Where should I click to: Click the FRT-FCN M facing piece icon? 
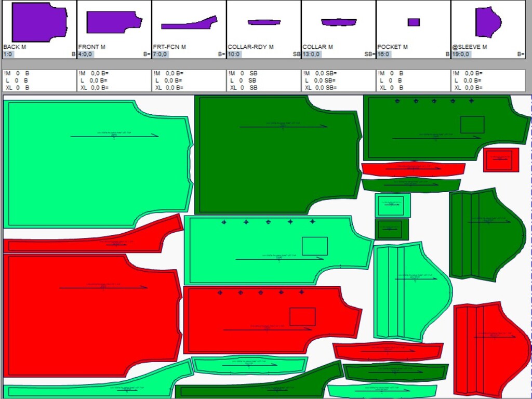pos(189,23)
